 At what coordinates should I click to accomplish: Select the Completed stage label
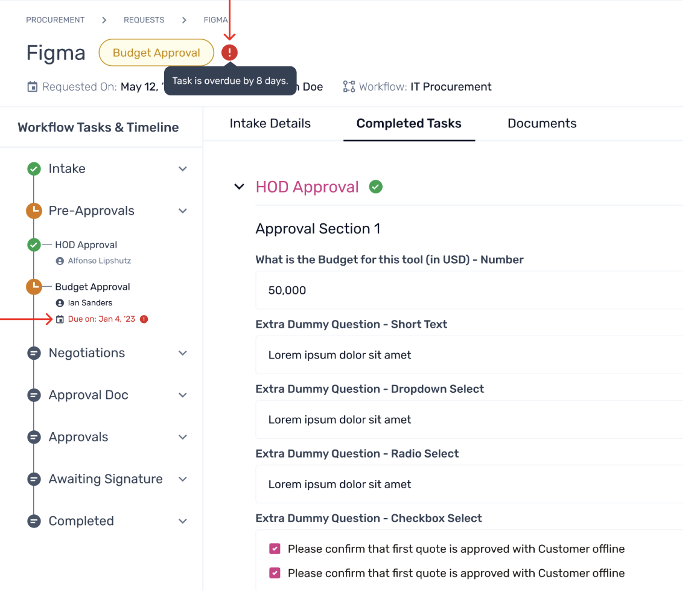pos(81,521)
